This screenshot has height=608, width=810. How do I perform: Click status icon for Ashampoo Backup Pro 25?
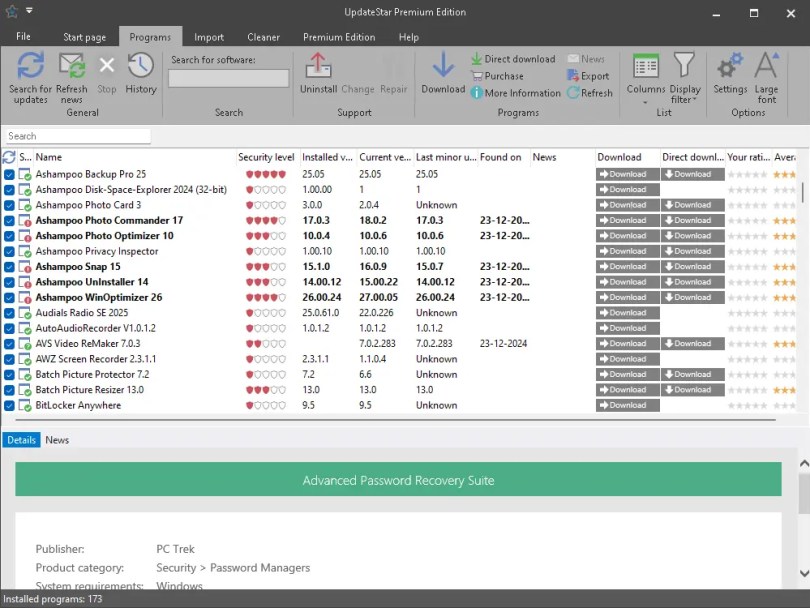point(25,175)
